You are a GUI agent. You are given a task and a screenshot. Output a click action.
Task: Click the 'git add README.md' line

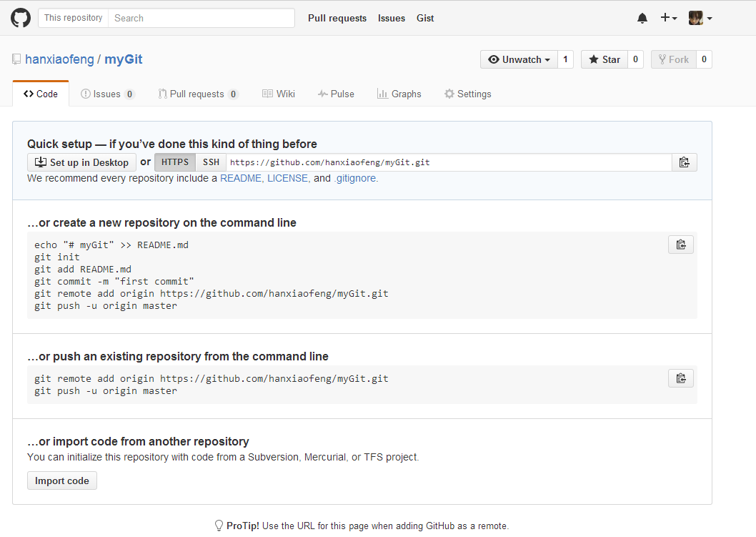tap(83, 270)
